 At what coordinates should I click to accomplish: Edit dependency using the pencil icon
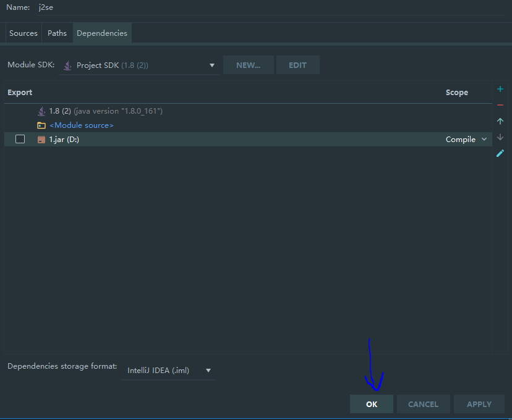coord(500,153)
